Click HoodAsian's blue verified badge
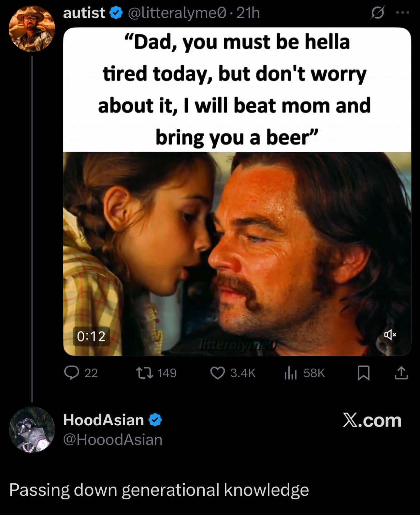This screenshot has height=515, width=420. [x=155, y=420]
